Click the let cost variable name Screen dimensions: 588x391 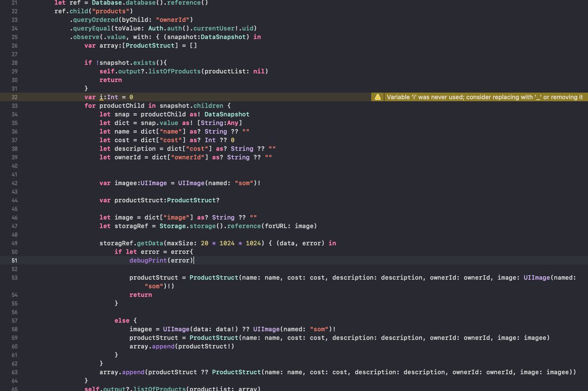pyautogui.click(x=122, y=140)
